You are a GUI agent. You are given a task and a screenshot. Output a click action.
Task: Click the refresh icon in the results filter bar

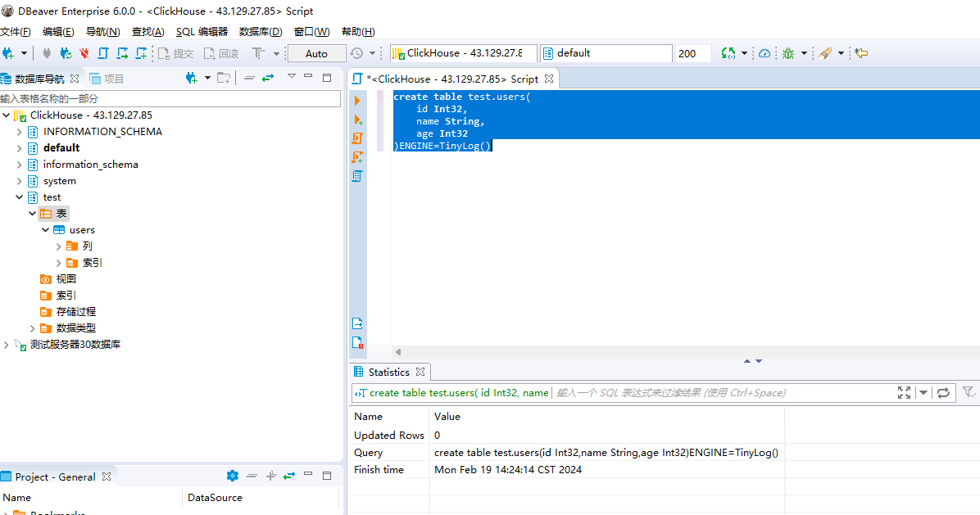pos(943,393)
